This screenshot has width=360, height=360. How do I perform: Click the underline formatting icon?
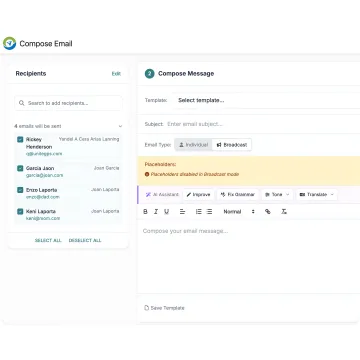[166, 212]
